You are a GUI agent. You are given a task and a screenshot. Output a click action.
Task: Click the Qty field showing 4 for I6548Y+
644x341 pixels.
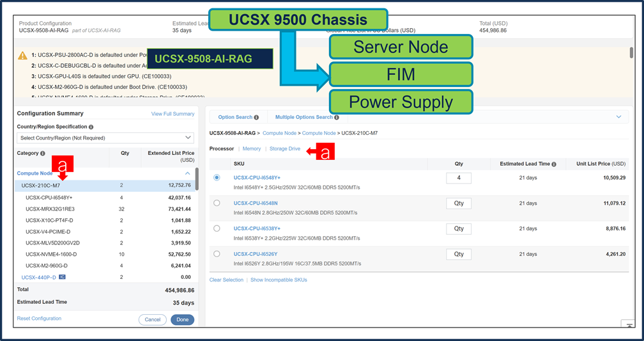(459, 178)
